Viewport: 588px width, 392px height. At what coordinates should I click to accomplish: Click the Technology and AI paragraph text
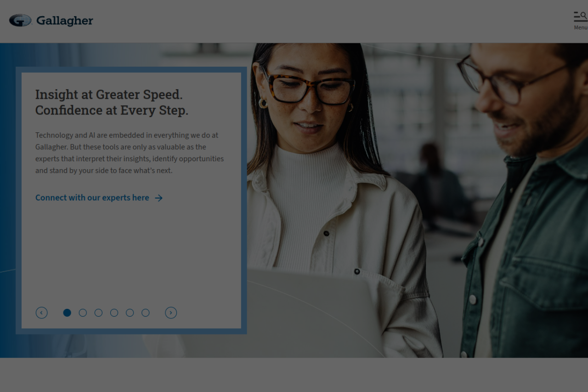coord(130,153)
